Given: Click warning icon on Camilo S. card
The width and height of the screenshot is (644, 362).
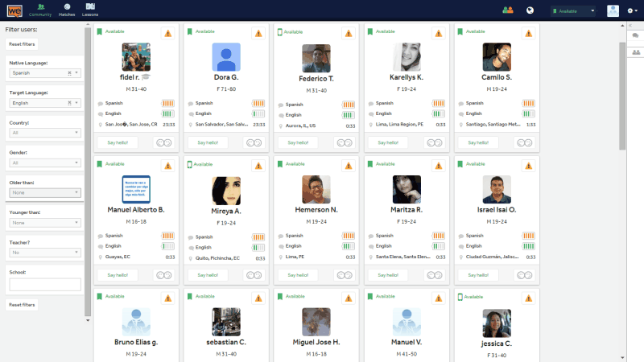Looking at the screenshot, I should pyautogui.click(x=529, y=33).
